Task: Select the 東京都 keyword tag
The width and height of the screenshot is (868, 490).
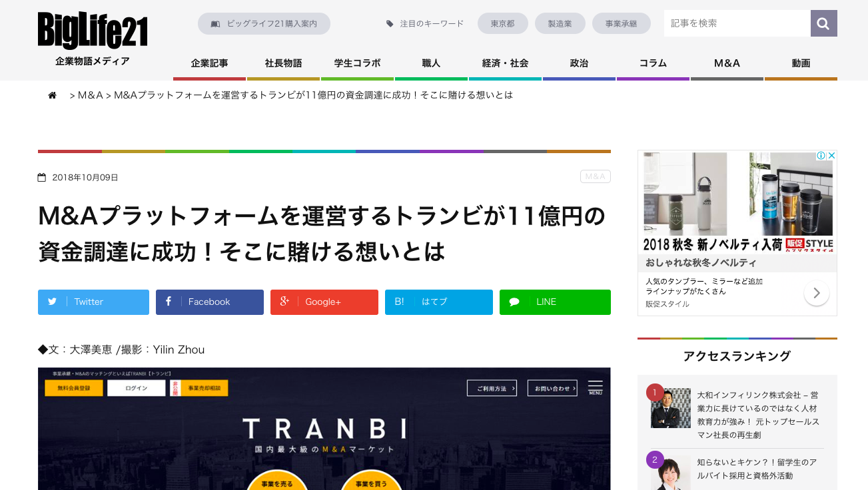Action: tap(503, 24)
